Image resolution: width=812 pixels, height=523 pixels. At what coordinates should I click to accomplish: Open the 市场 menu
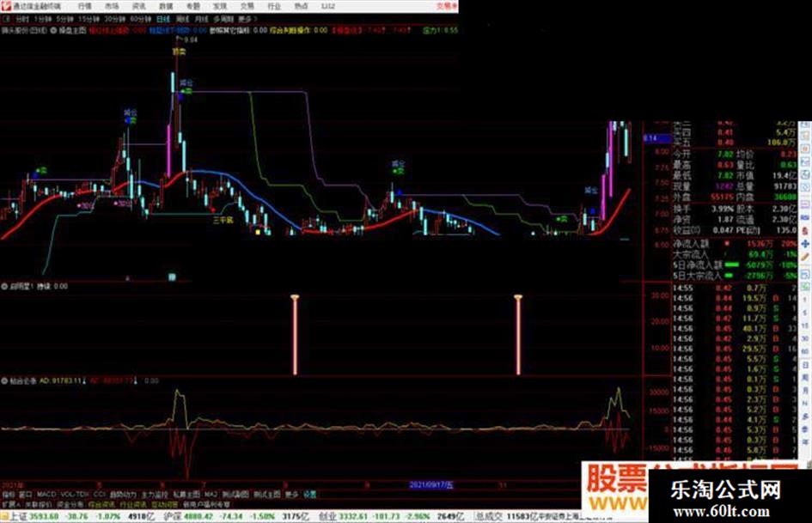point(112,6)
